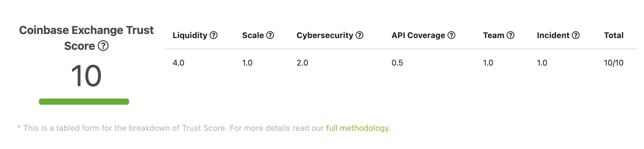
Task: Click the Scale column header text
Action: tap(253, 35)
